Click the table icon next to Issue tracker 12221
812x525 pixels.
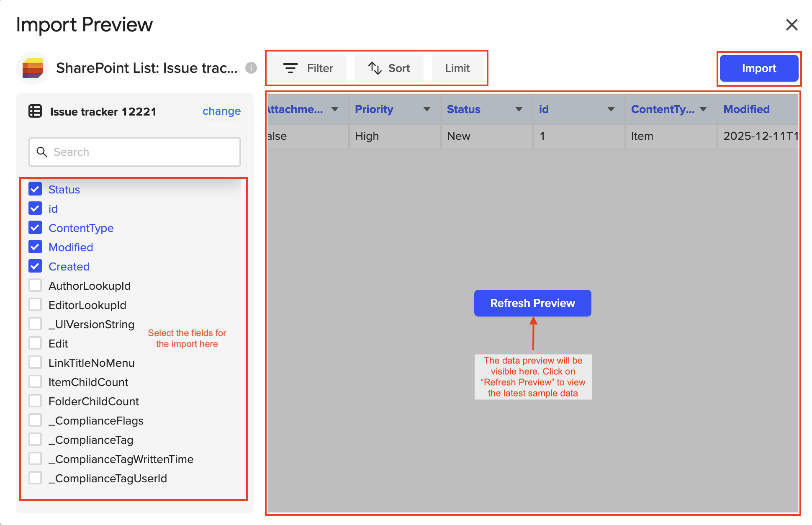pos(35,111)
